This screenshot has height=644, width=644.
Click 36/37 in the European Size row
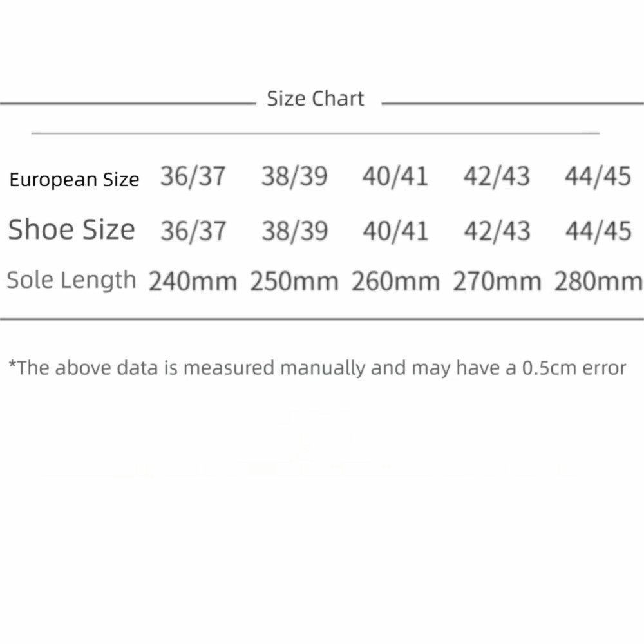click(193, 176)
